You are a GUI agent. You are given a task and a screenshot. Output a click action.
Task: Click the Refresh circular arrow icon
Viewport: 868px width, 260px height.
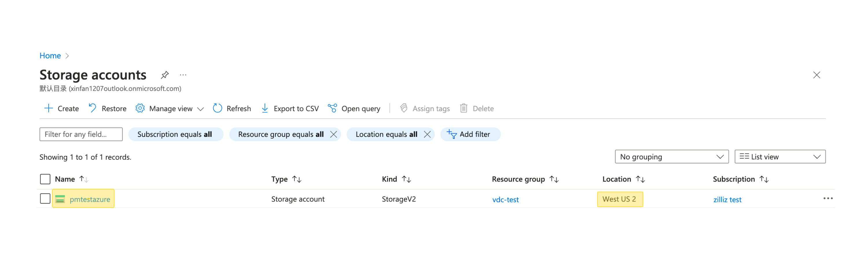point(217,108)
